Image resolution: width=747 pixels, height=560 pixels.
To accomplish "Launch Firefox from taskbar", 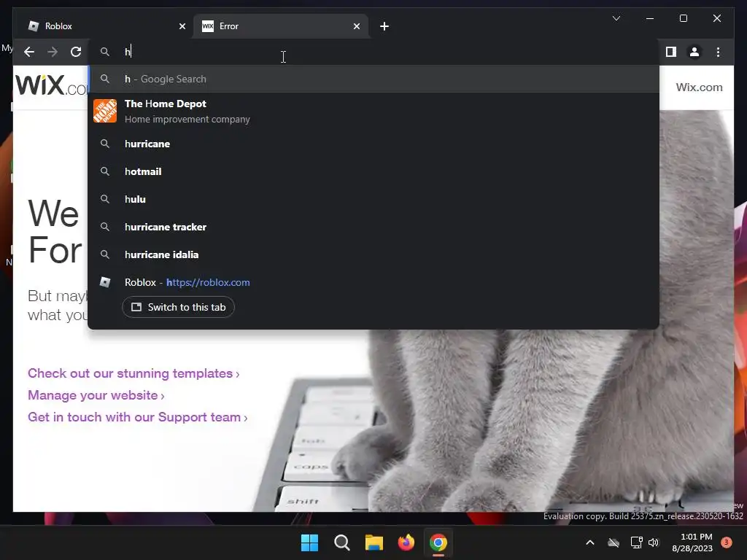I will (406, 542).
